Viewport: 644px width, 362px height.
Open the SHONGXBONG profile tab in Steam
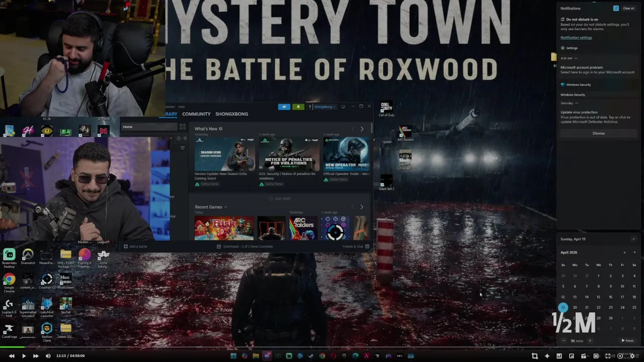(232, 114)
